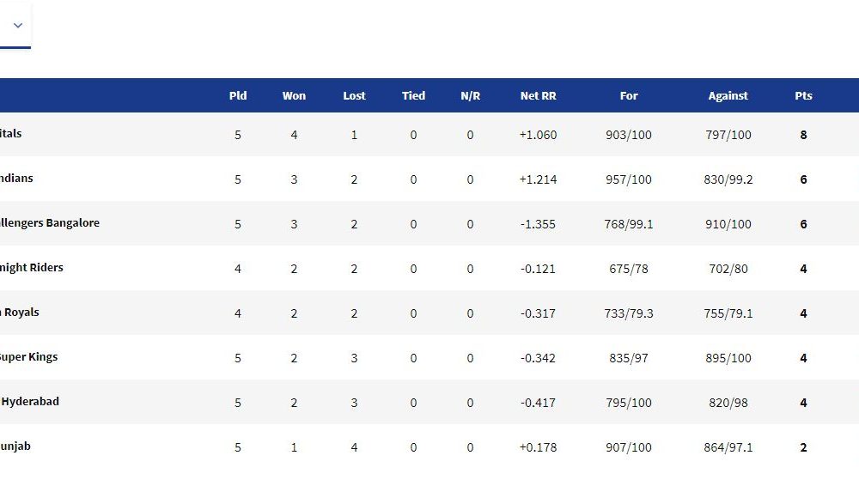The image size is (859, 504).
Task: Open the dropdown chevron at top left
Action: click(x=17, y=25)
